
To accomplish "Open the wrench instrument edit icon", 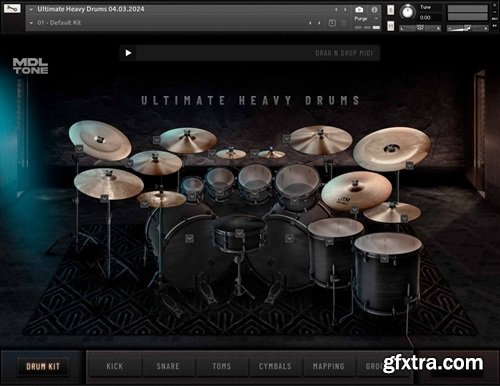I will point(12,8).
